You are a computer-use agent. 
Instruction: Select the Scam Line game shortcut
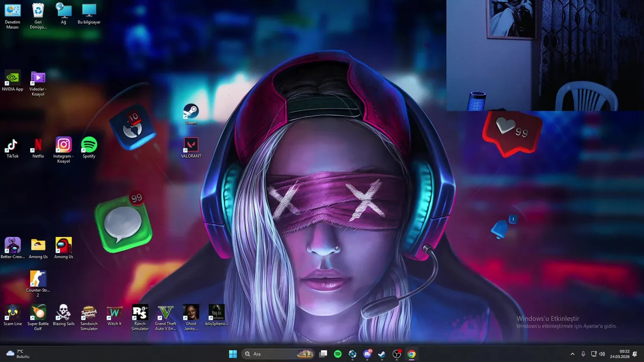coord(13,315)
